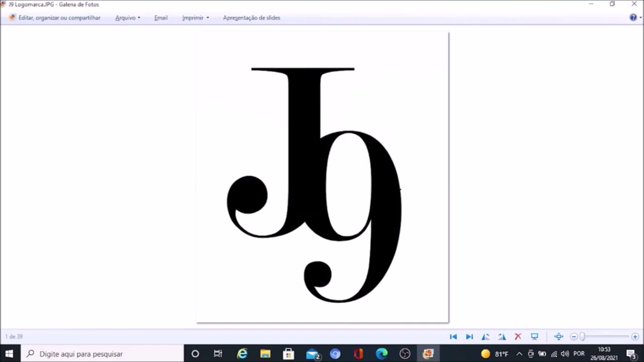Zoom out with the minus button
644x362 pixels.
(x=574, y=337)
